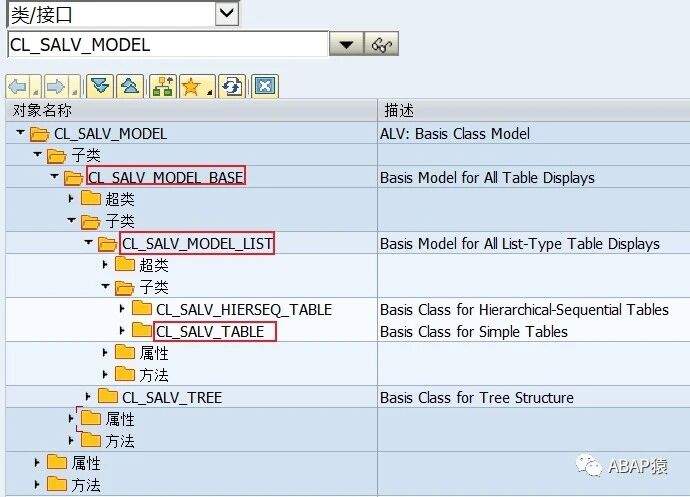Click the refresh object list icon
This screenshot has width=690, height=497.
[x=232, y=86]
